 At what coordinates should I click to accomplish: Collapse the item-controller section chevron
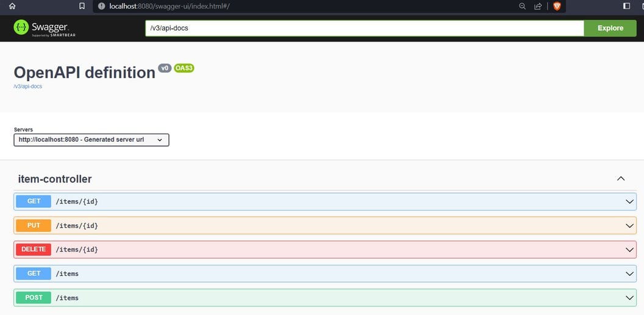pyautogui.click(x=621, y=178)
